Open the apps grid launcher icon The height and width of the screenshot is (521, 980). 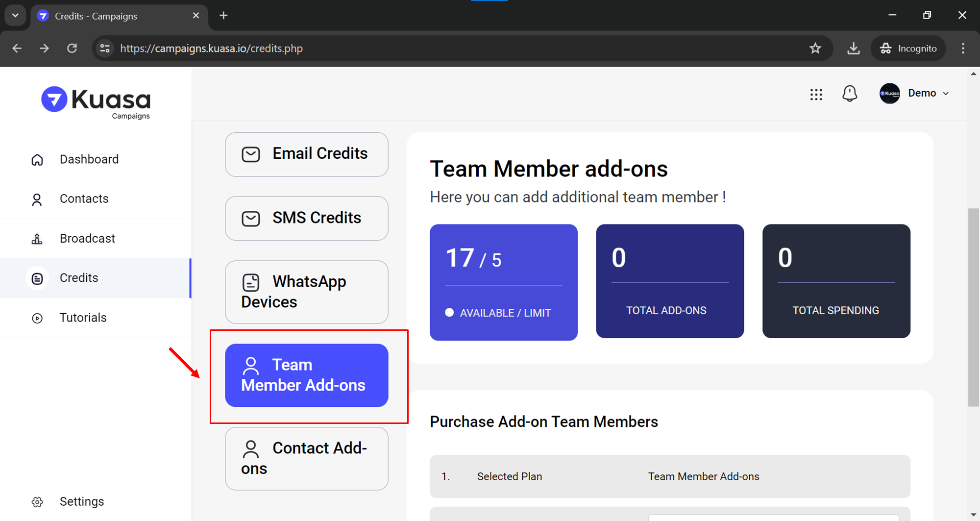[816, 94]
